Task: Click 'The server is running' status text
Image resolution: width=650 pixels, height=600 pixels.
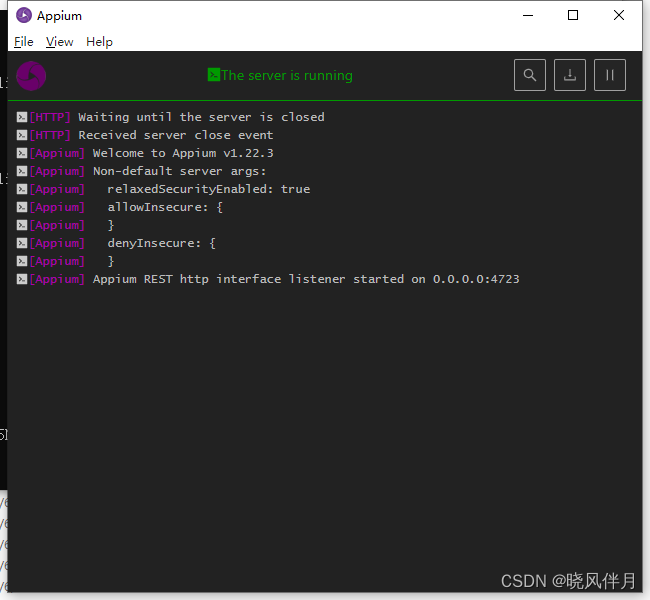Action: (287, 75)
